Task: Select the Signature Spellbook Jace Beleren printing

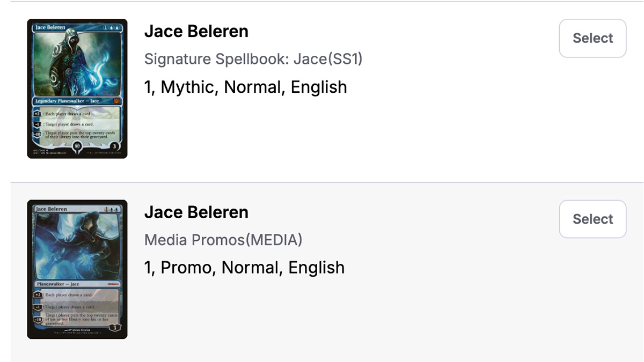Action: [592, 38]
